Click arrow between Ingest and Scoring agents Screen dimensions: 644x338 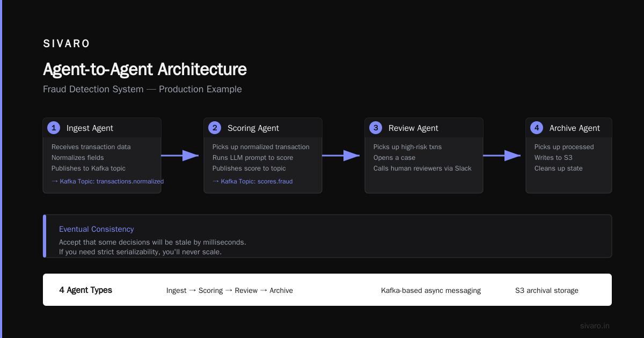[x=180, y=156]
